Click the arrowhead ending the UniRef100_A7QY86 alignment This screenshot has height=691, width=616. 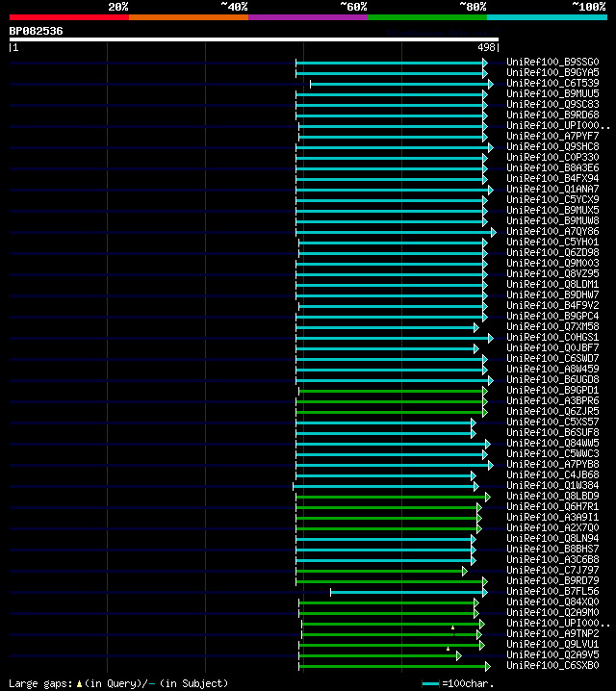coord(494,232)
